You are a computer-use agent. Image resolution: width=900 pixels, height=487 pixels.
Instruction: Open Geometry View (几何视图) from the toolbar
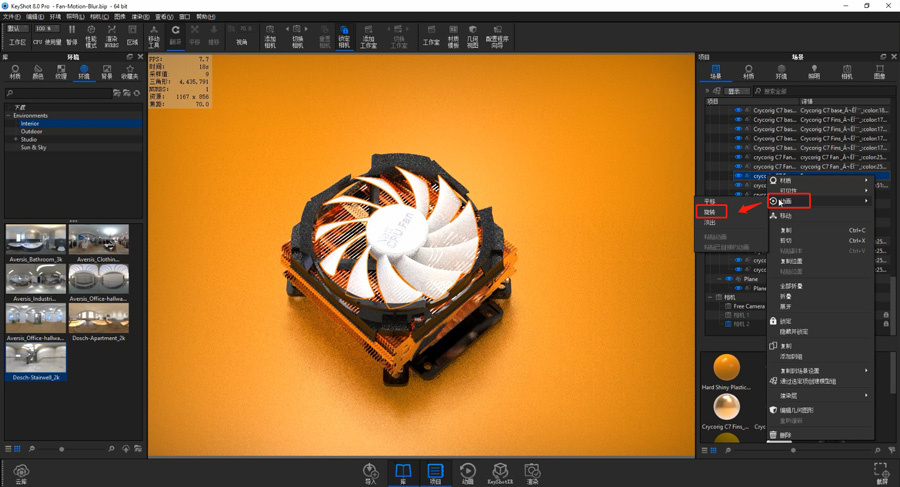(472, 36)
